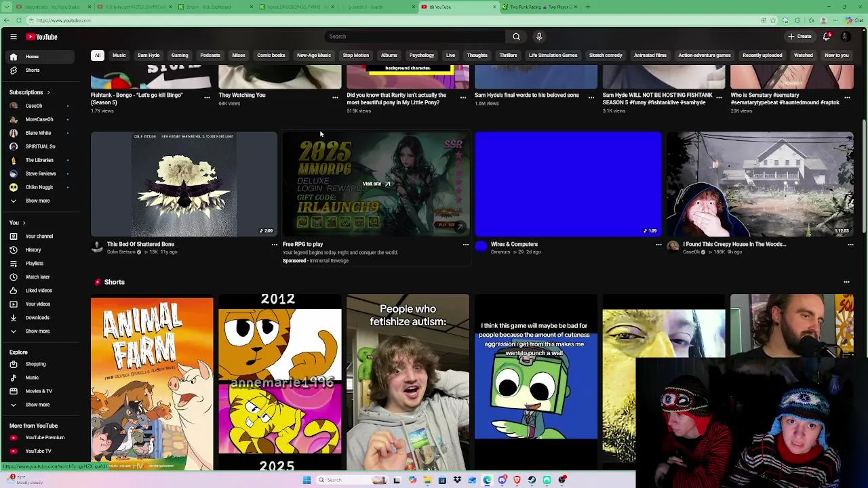Select the Podcasts filter chip
This screenshot has width=868, height=488.
(210, 56)
